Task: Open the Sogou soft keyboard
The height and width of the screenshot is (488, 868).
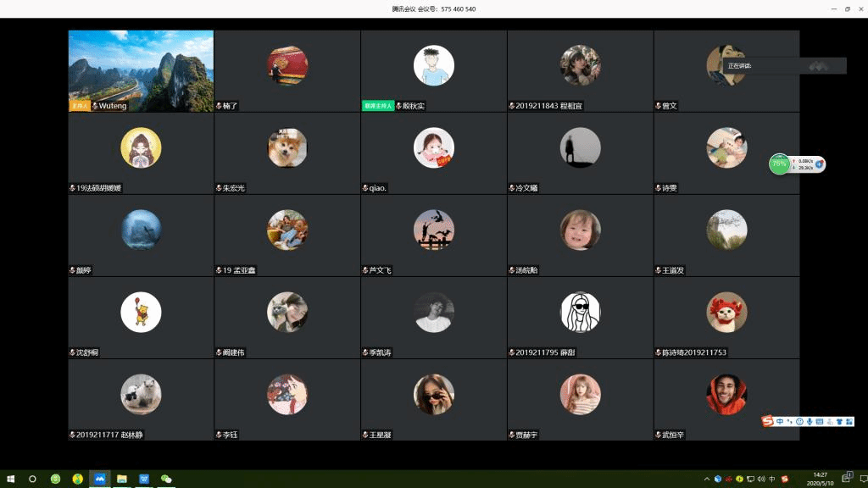Action: pos(820,421)
